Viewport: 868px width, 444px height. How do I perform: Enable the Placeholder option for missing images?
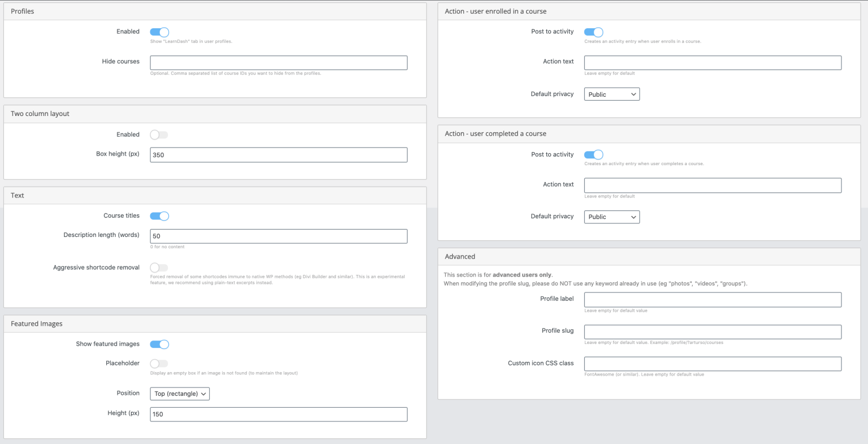(x=159, y=363)
